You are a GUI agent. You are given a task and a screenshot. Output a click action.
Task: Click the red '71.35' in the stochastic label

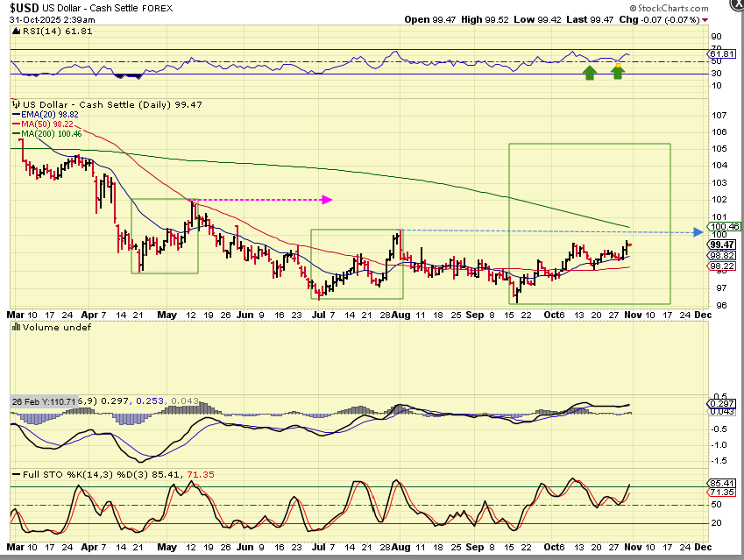(x=200, y=475)
